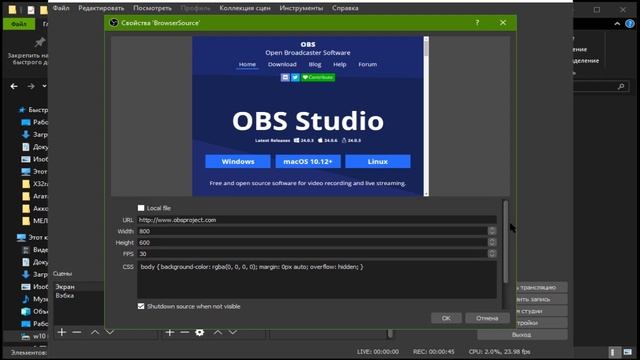The height and width of the screenshot is (360, 640).
Task: Remove the selected scene with the minus icon under Сцены
Action: point(77,332)
